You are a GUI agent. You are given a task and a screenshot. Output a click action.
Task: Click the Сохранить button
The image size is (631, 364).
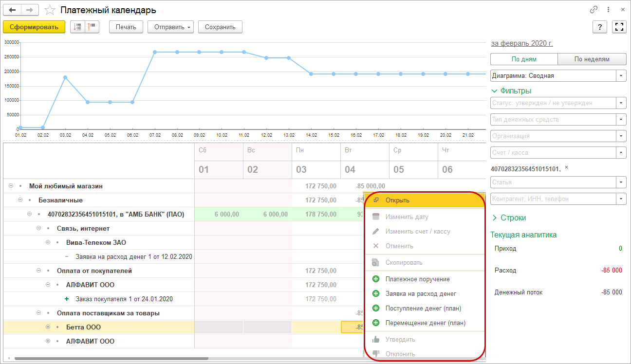[220, 27]
